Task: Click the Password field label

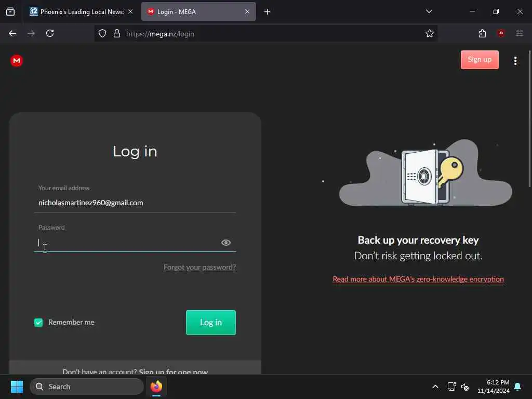Action: [51, 228]
